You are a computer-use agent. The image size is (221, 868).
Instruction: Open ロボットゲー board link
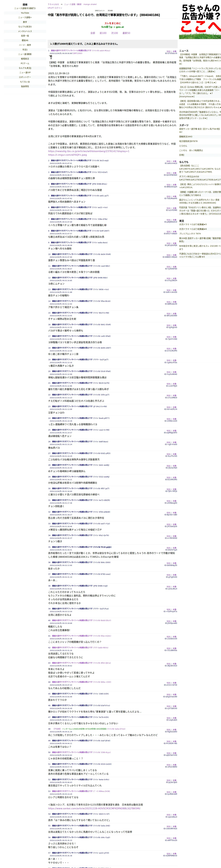pos(25,77)
